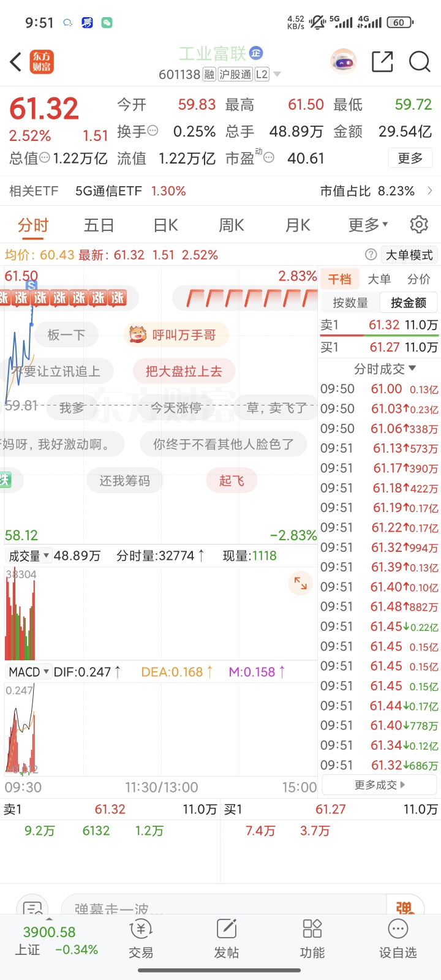Open the 分时成交 dropdown
Viewport: 441px width, 980px height.
(385, 369)
